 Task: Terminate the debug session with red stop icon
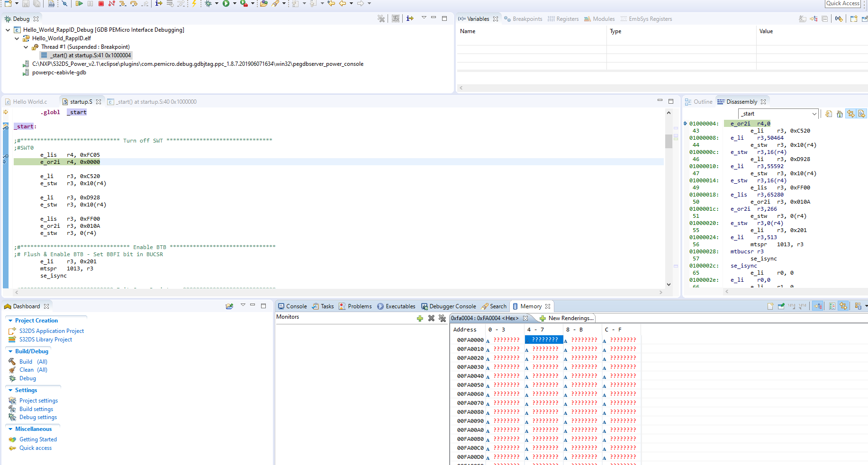pos(100,4)
